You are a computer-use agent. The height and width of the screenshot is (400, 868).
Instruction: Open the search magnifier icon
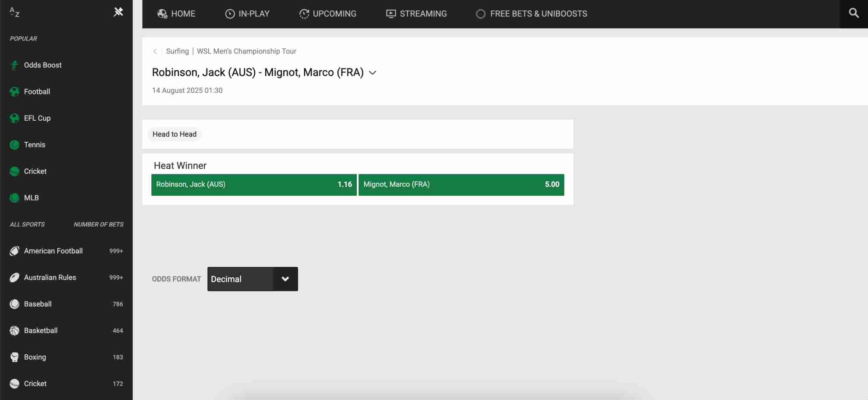click(x=853, y=13)
